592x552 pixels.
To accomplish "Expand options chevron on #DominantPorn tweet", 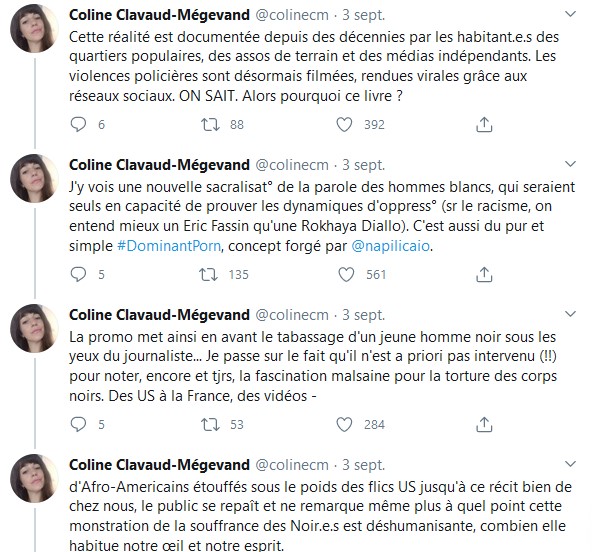I will point(570,164).
